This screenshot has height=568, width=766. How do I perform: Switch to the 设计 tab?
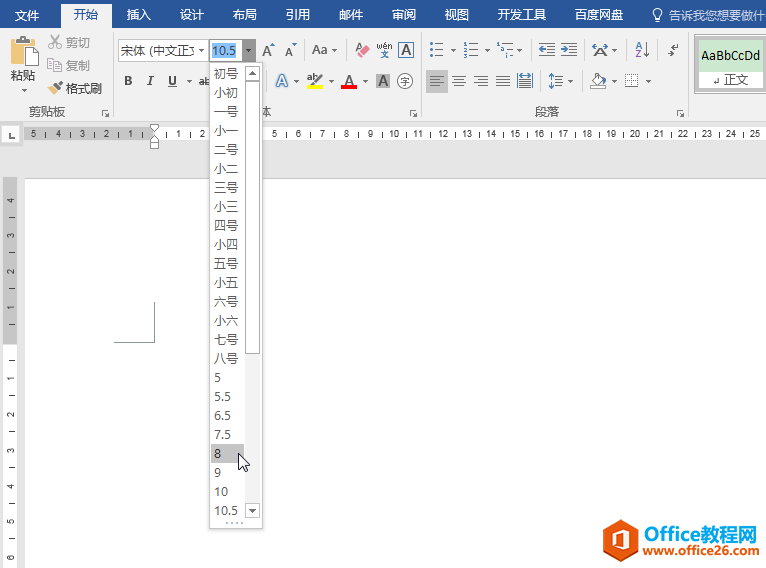pyautogui.click(x=192, y=15)
